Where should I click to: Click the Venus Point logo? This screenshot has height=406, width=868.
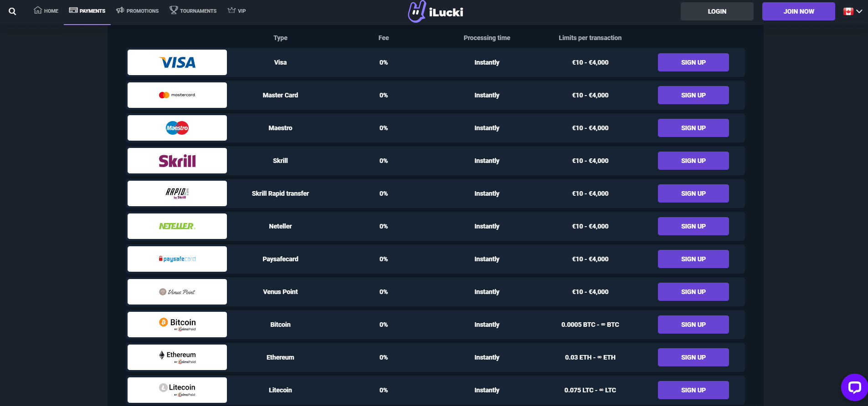click(x=177, y=292)
